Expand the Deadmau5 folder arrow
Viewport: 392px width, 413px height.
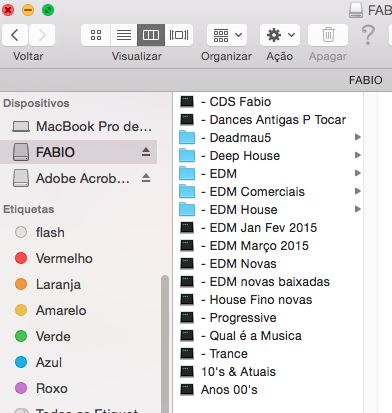click(x=358, y=137)
